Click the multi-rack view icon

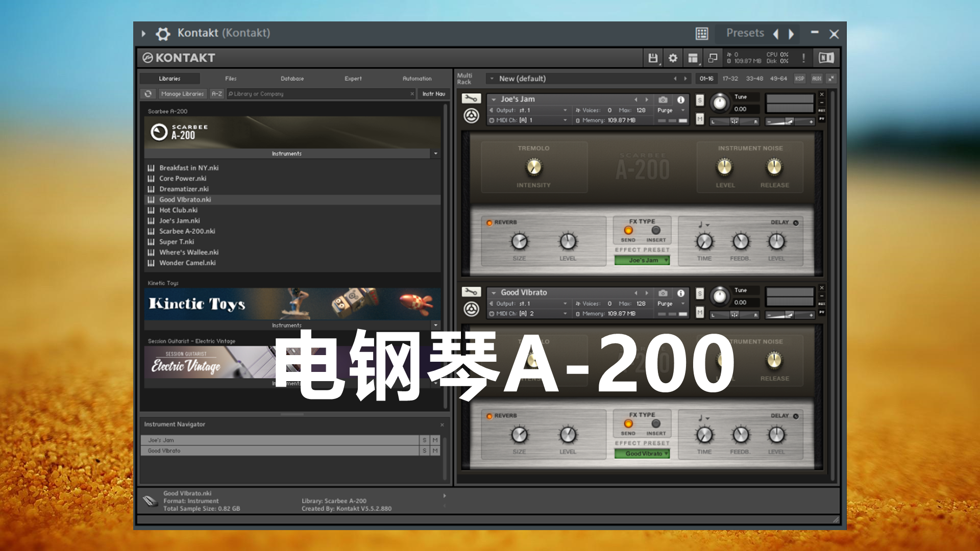point(694,58)
